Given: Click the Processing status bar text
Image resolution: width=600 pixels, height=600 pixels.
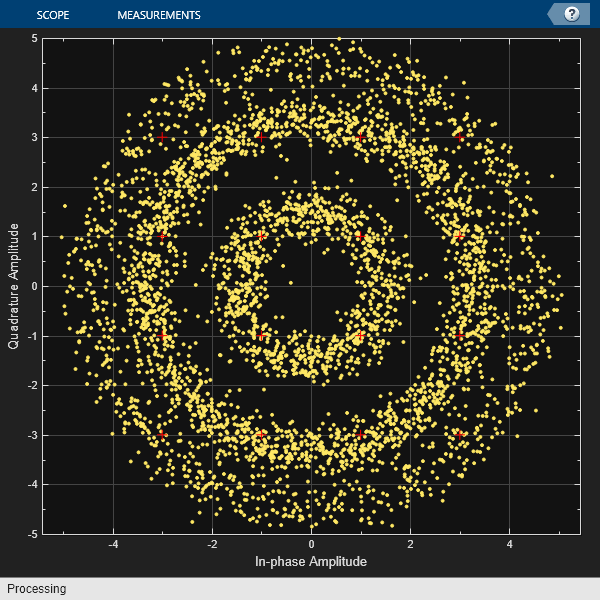Looking at the screenshot, I should pyautogui.click(x=37, y=589).
